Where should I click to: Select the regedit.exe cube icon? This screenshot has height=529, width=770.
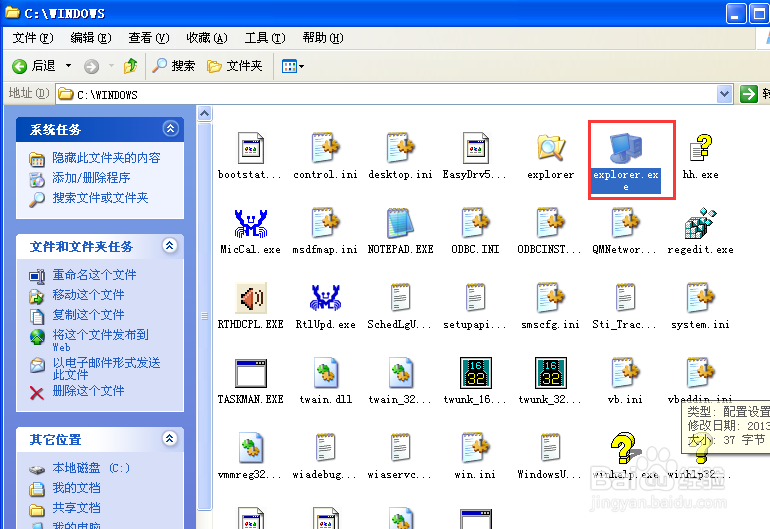coord(701,223)
